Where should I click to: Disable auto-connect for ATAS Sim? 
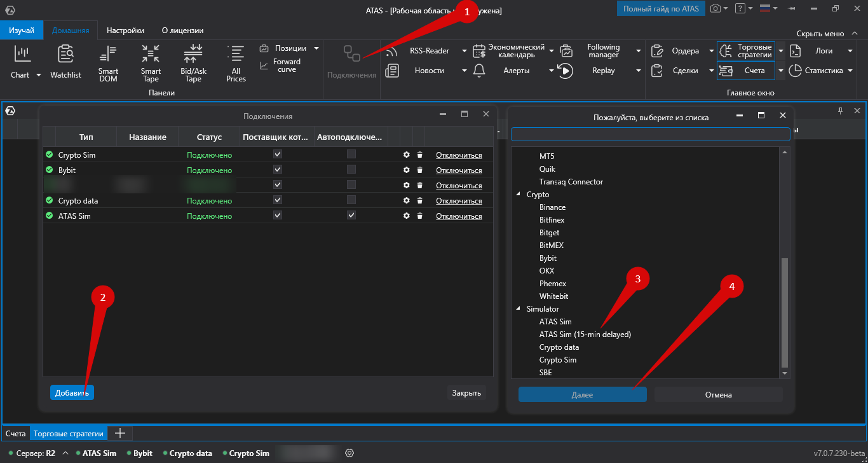[x=351, y=215]
